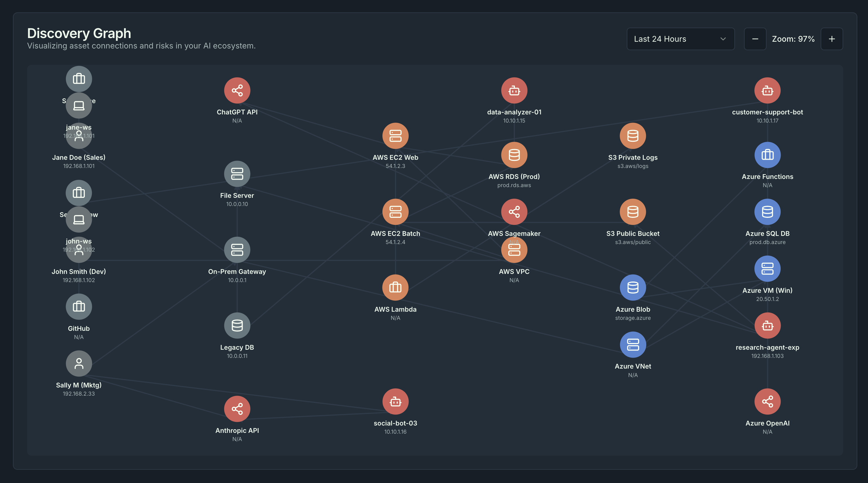Click the Zoom: 97% label

tap(793, 39)
